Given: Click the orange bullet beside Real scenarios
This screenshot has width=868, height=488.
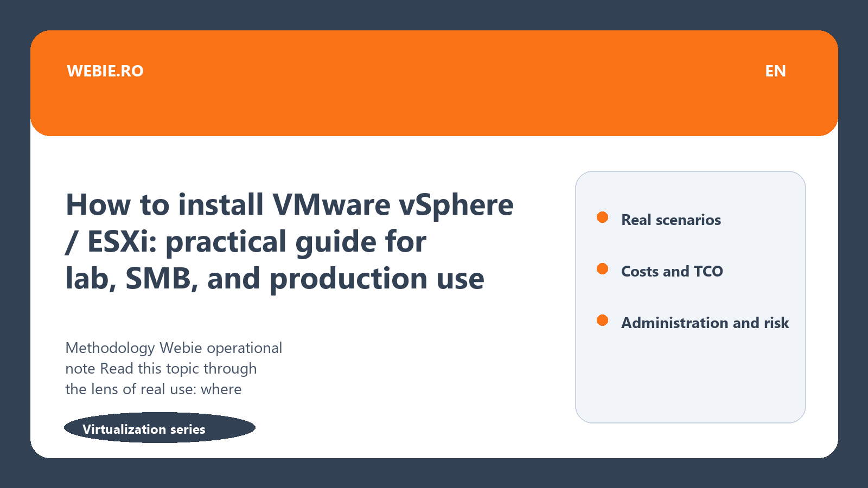Looking at the screenshot, I should (602, 217).
